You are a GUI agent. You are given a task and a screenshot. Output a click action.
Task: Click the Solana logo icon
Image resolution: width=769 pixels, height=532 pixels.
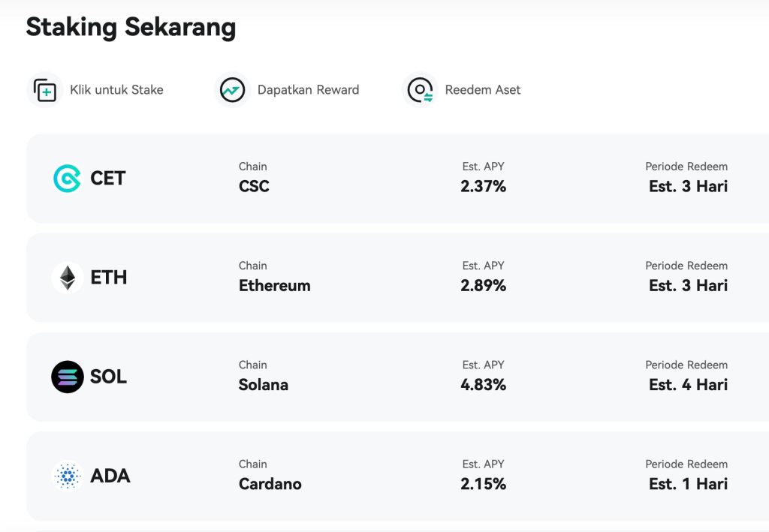[66, 377]
